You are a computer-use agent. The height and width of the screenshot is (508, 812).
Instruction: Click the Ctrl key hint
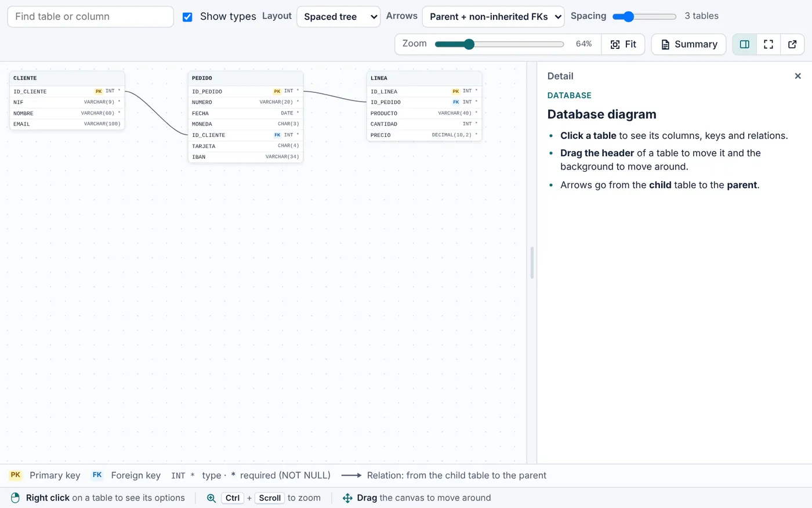pyautogui.click(x=233, y=498)
